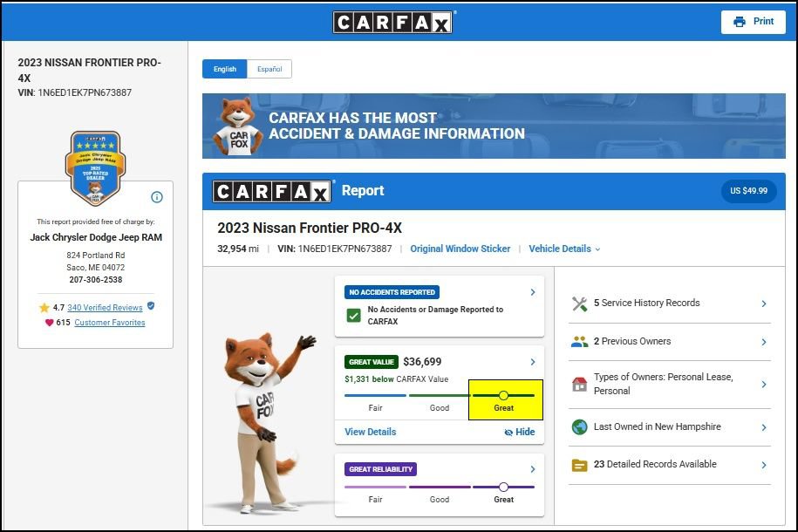
Task: Click the dealer phone 207-306-2538
Action: (96, 279)
